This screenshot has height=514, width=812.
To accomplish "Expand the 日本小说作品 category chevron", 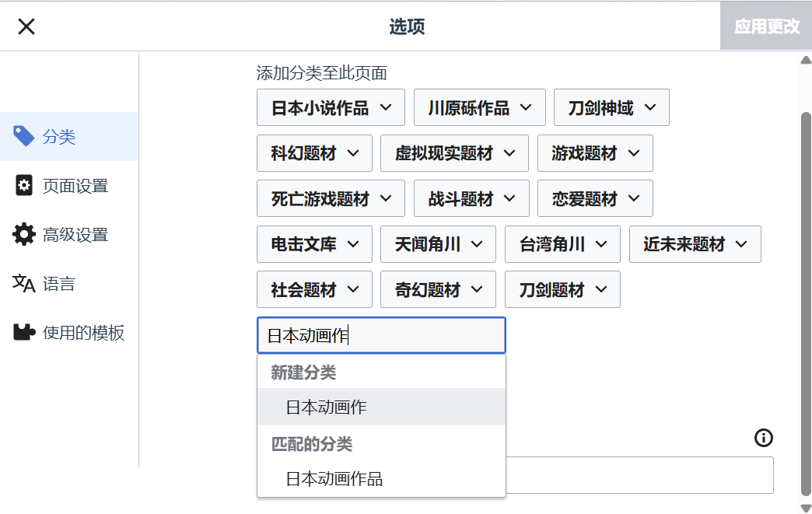I will click(386, 107).
